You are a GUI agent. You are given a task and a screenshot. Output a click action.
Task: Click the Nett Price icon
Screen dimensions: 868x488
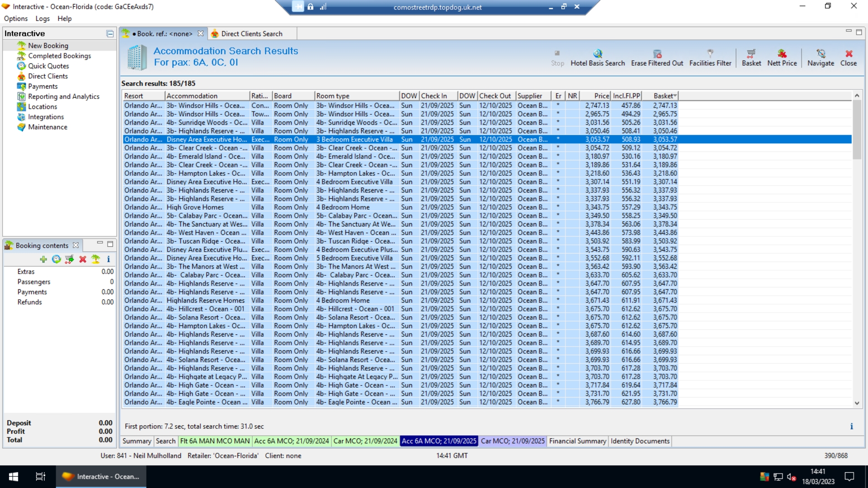click(x=782, y=54)
